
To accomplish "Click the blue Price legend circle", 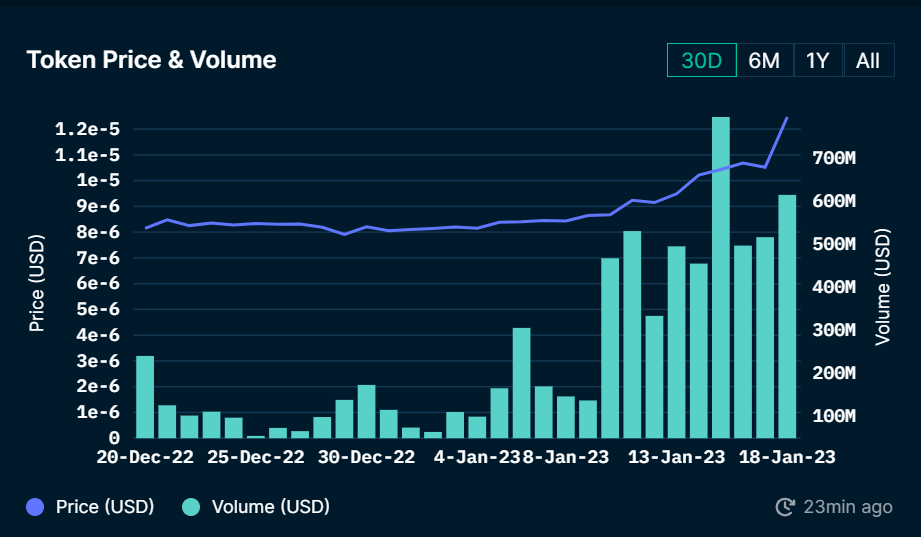I will (x=35, y=506).
